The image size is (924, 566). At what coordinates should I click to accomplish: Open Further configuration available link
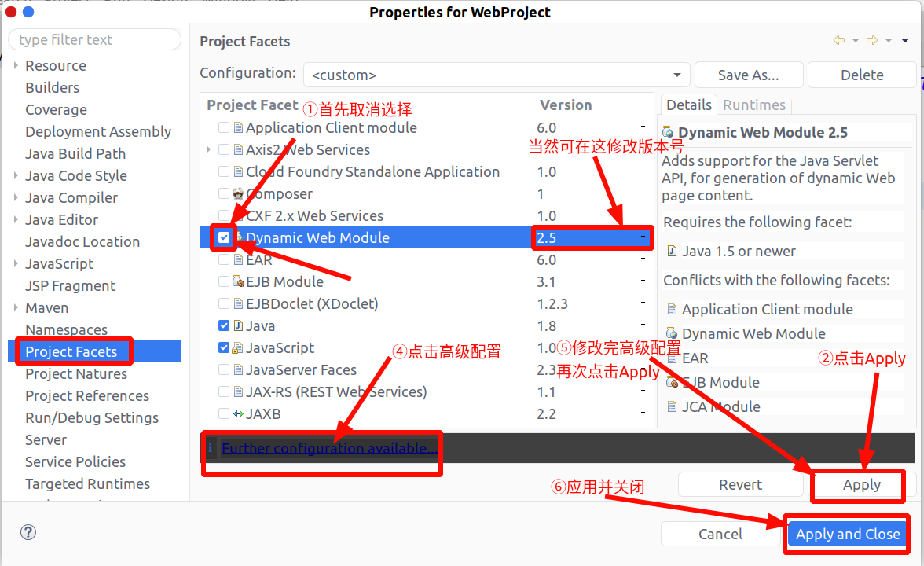pyautogui.click(x=330, y=448)
